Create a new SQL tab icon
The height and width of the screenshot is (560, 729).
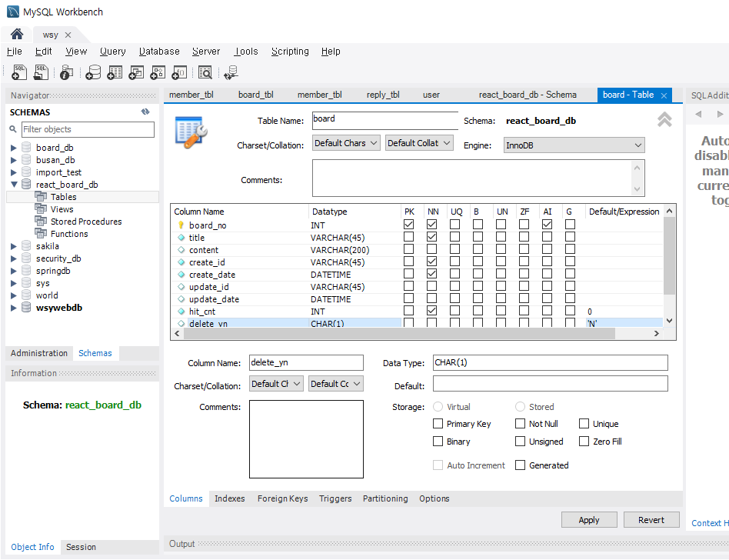pos(19,72)
